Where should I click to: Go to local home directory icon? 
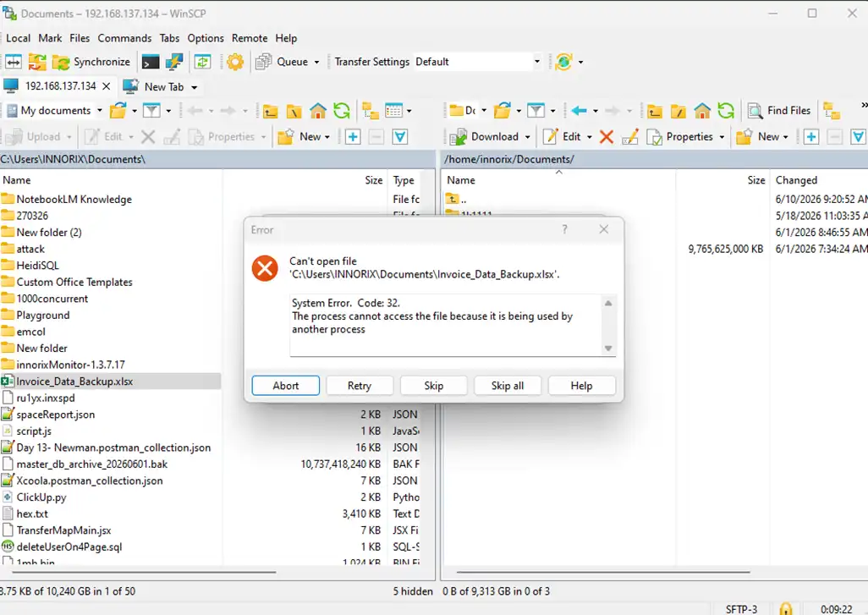[318, 111]
